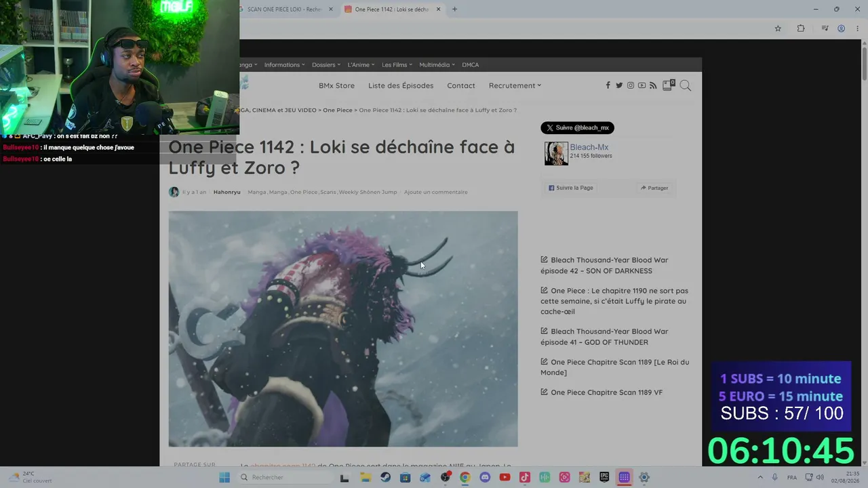Open the shopping cart icon
This screenshot has height=488, width=868.
(x=669, y=85)
